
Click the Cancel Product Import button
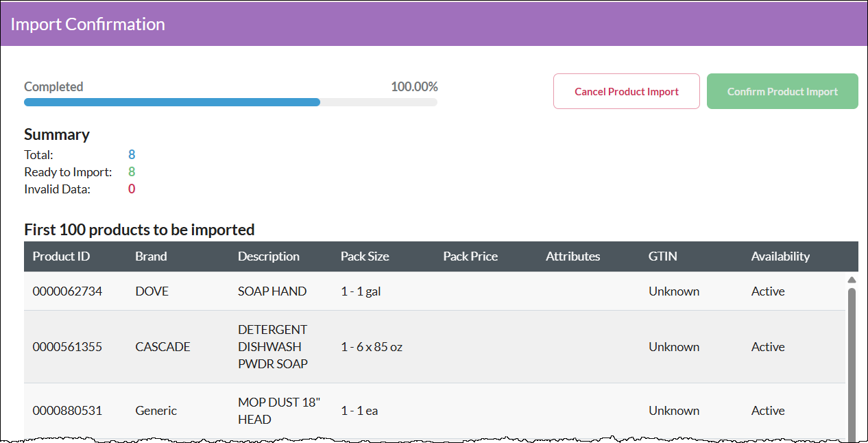click(x=627, y=91)
